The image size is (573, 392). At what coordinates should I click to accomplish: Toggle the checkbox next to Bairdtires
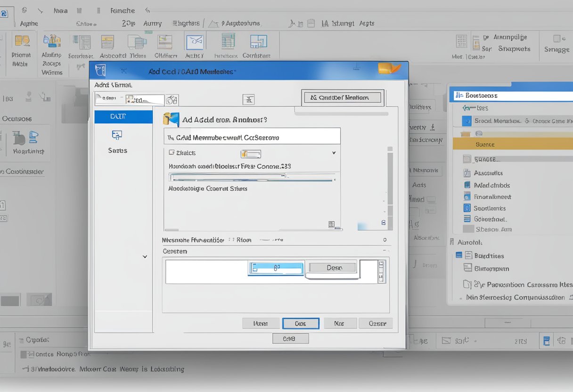pyautogui.click(x=459, y=255)
